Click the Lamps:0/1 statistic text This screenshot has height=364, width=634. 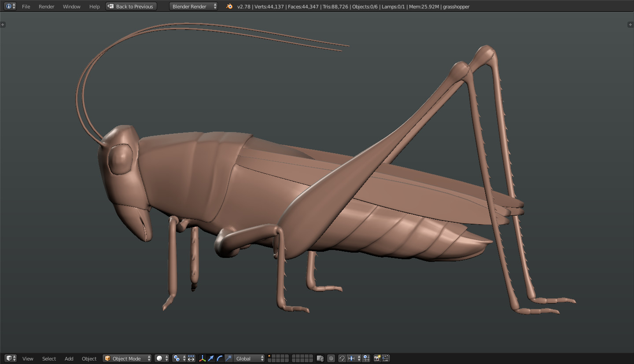(393, 7)
